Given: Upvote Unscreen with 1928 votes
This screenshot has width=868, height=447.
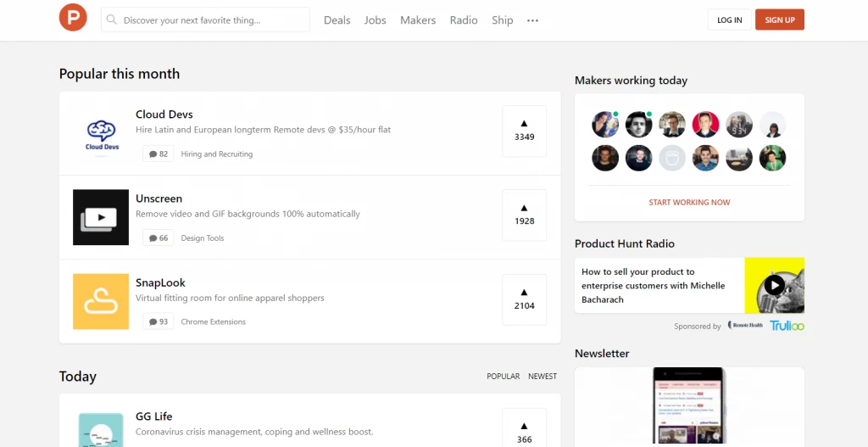Looking at the screenshot, I should 524,215.
